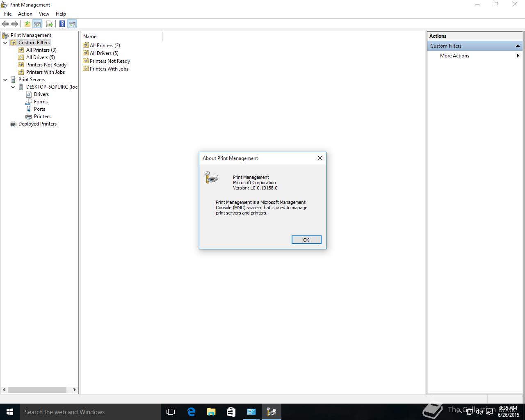Viewport: 525px width, 420px height.
Task: Click the printer icon in About dialog
Action: (212, 177)
